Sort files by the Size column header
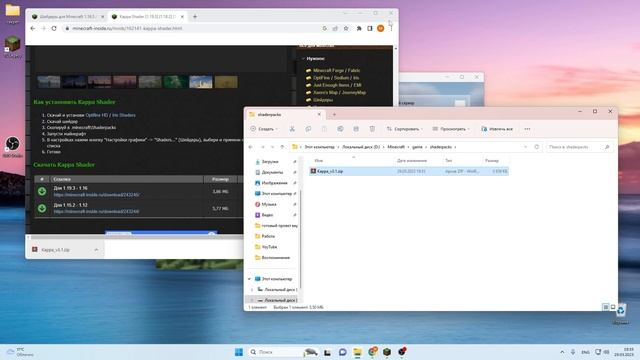 (x=492, y=161)
